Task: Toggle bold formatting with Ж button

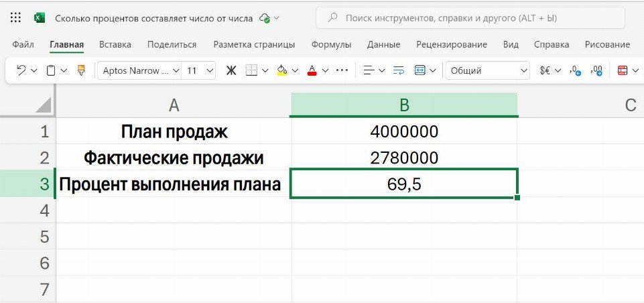Action: coord(231,70)
